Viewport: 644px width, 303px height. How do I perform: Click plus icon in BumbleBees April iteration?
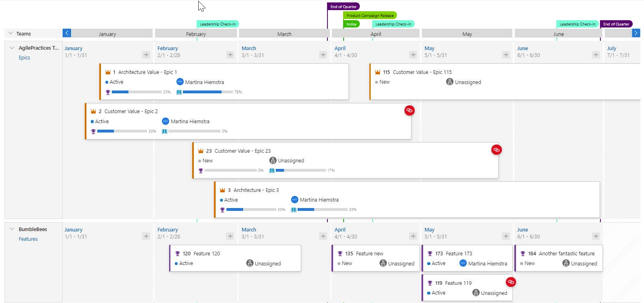point(413,236)
